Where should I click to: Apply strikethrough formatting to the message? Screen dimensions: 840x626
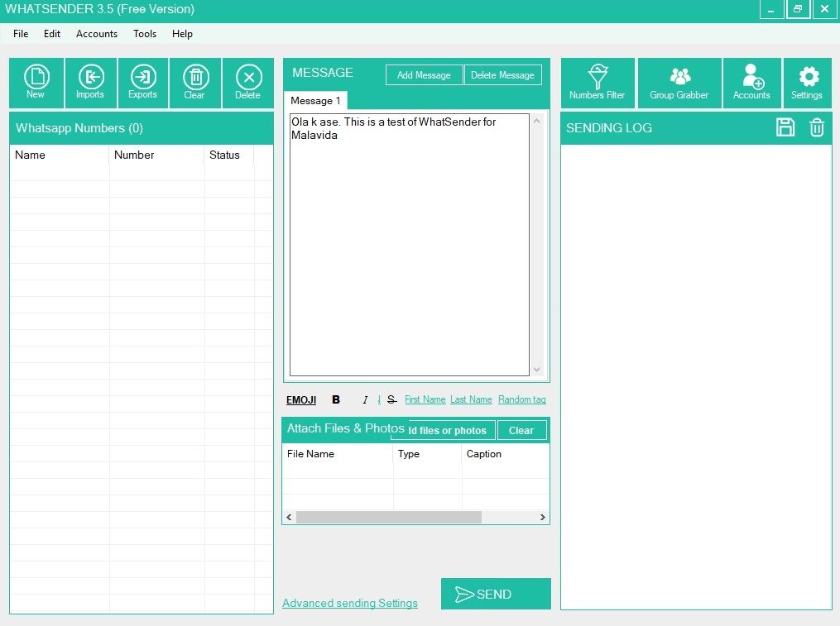[x=391, y=399]
